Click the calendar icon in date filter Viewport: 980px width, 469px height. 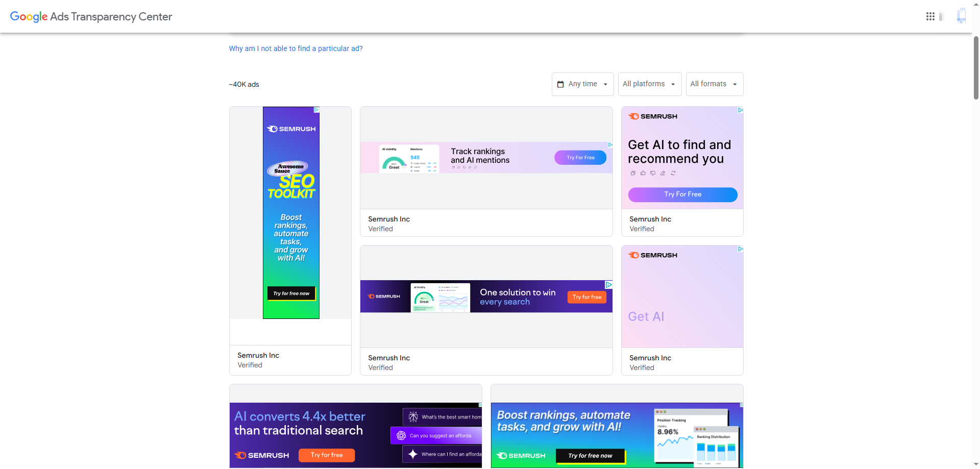click(x=560, y=84)
